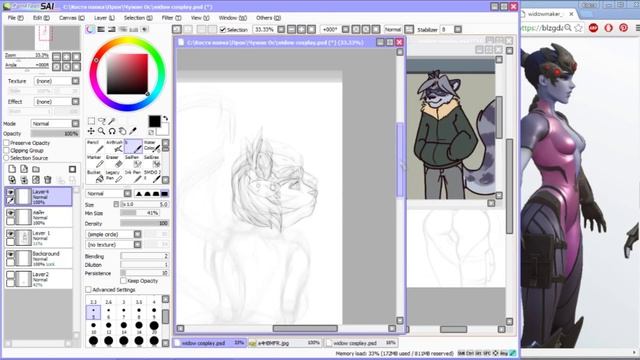Open the Others menu
The width and height of the screenshot is (640, 360).
(x=269, y=18)
